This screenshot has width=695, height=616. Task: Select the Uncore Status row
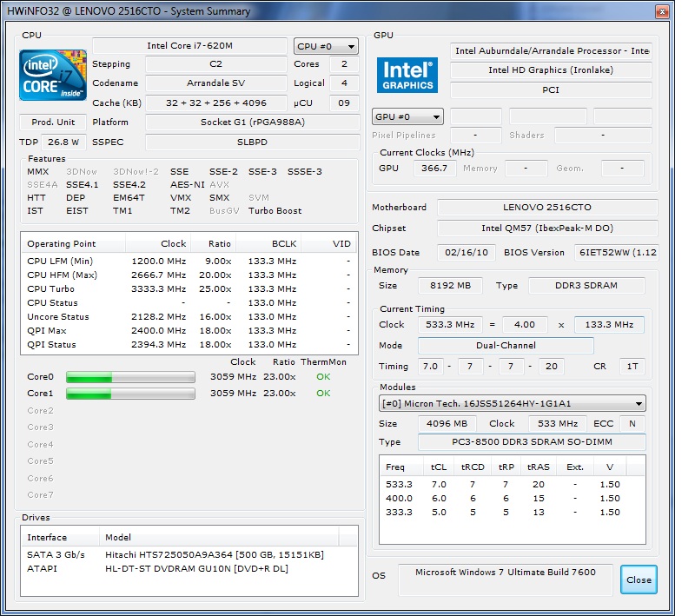pyautogui.click(x=189, y=317)
